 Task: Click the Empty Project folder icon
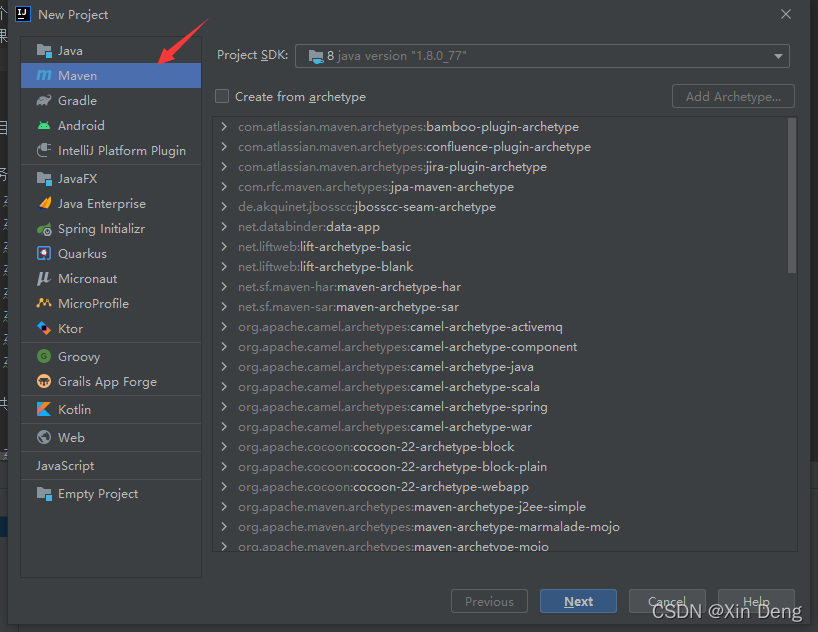tap(44, 493)
